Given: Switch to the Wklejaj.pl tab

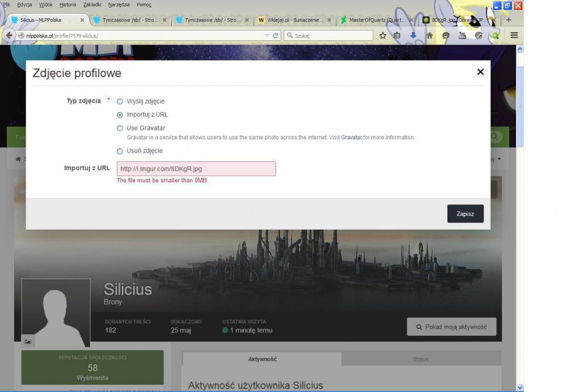Looking at the screenshot, I should (x=294, y=20).
